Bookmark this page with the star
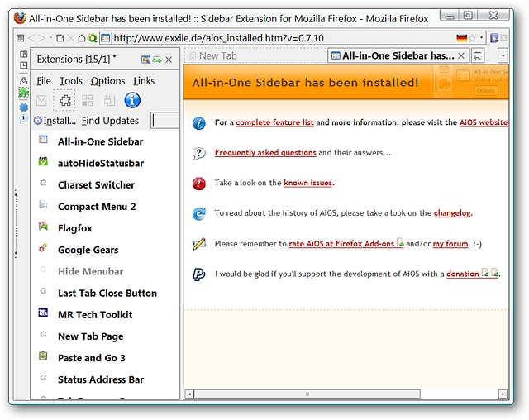The height and width of the screenshot is (420, 529). coord(472,38)
